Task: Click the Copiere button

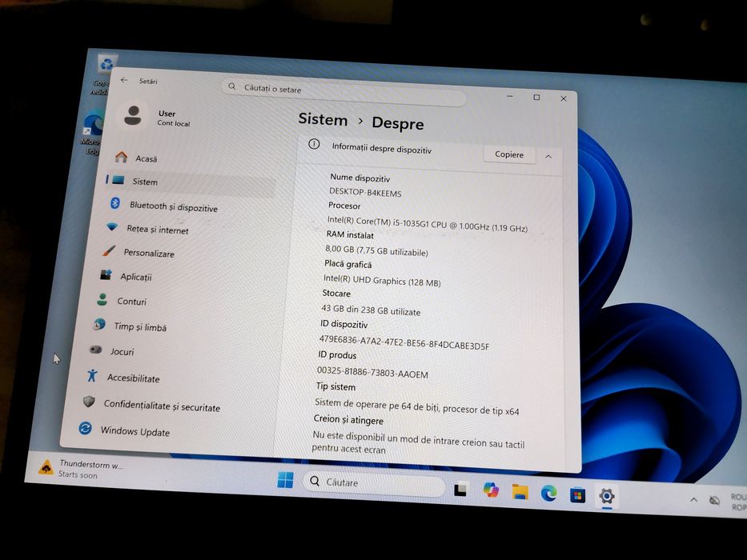Action: click(508, 154)
